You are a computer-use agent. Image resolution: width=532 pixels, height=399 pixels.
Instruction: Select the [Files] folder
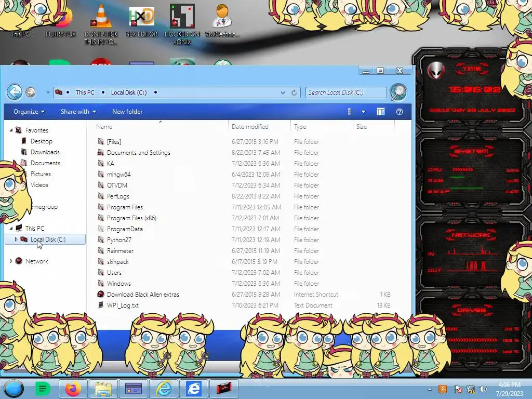click(114, 141)
